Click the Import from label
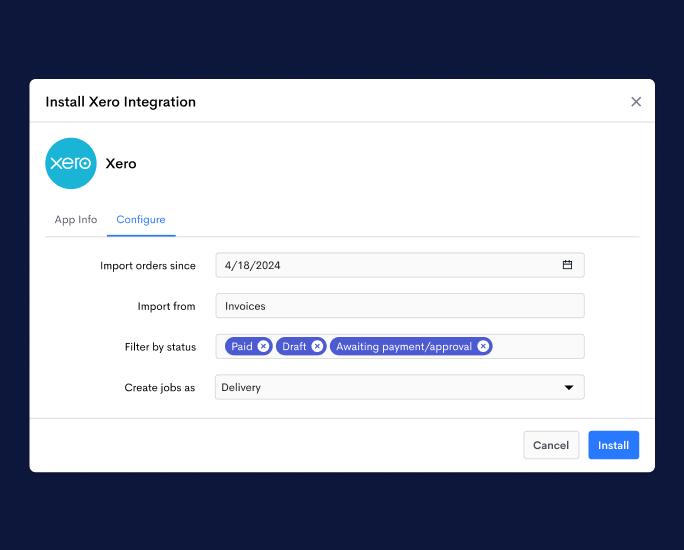The image size is (684, 550). (167, 306)
